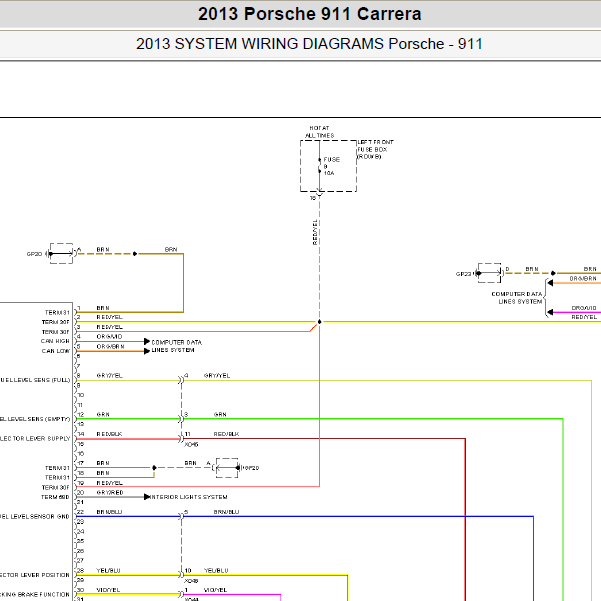
Task: Click the "FUEL LEVEL SENS (FULL)" label
Action: click(x=35, y=380)
